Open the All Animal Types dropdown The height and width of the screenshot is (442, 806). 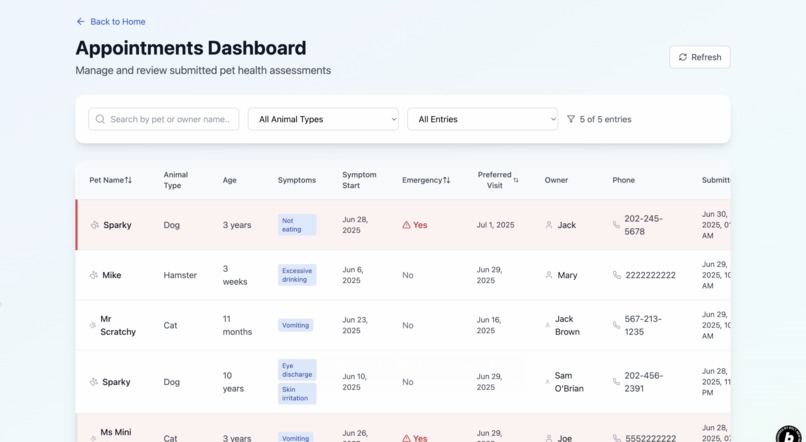(323, 119)
